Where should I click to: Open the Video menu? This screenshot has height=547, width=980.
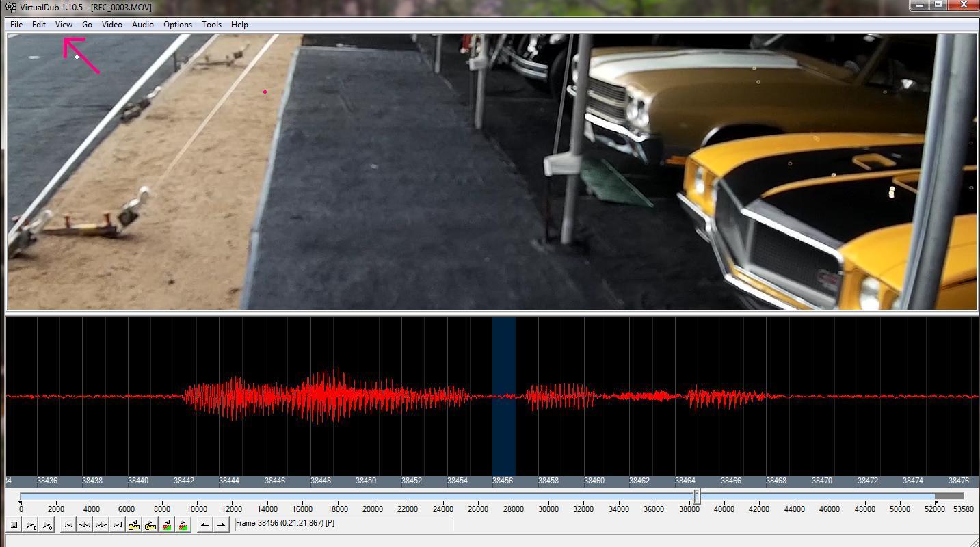click(112, 25)
